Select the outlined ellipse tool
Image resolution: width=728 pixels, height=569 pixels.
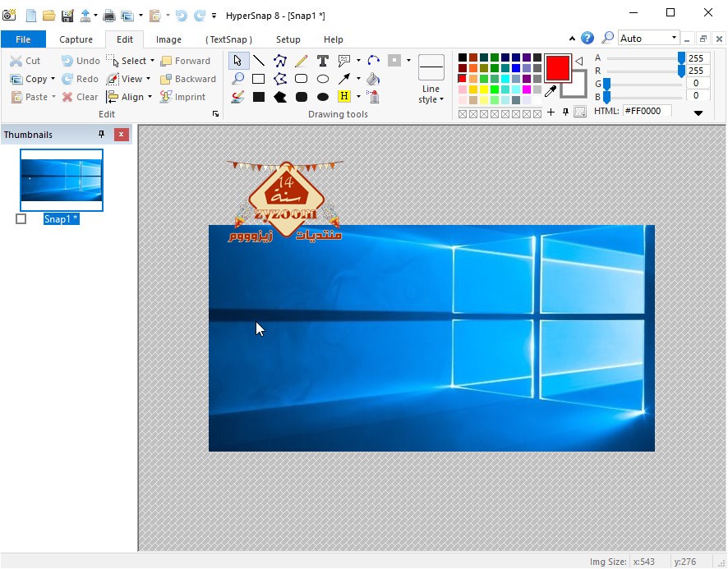[x=323, y=79]
